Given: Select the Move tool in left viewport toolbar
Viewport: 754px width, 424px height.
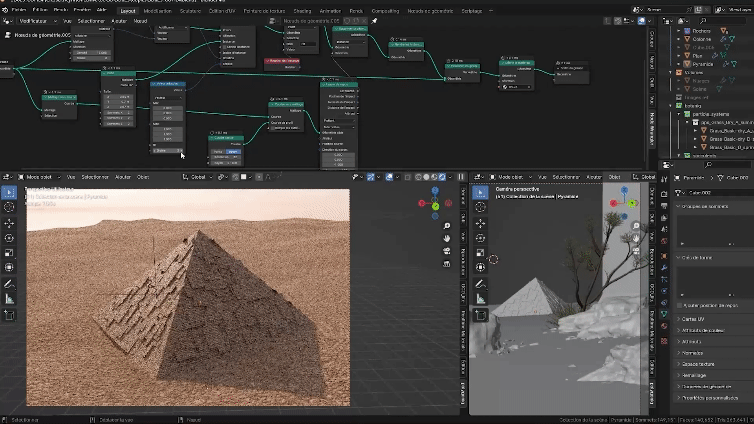Looking at the screenshot, I should click(9, 223).
